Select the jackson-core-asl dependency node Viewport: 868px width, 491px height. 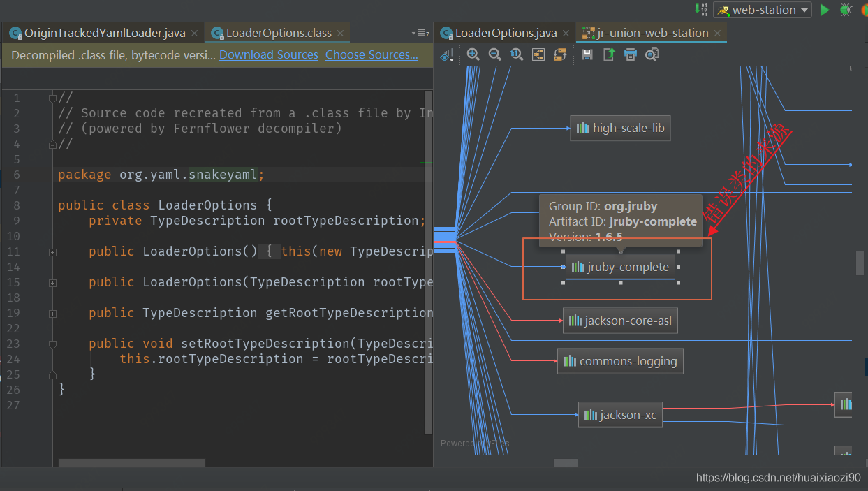[x=620, y=320]
